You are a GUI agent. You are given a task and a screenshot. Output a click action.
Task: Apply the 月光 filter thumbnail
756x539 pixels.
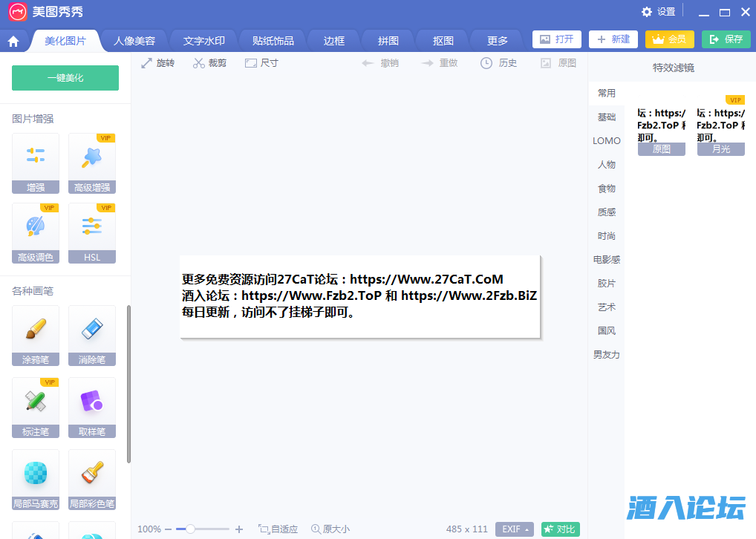pos(720,126)
